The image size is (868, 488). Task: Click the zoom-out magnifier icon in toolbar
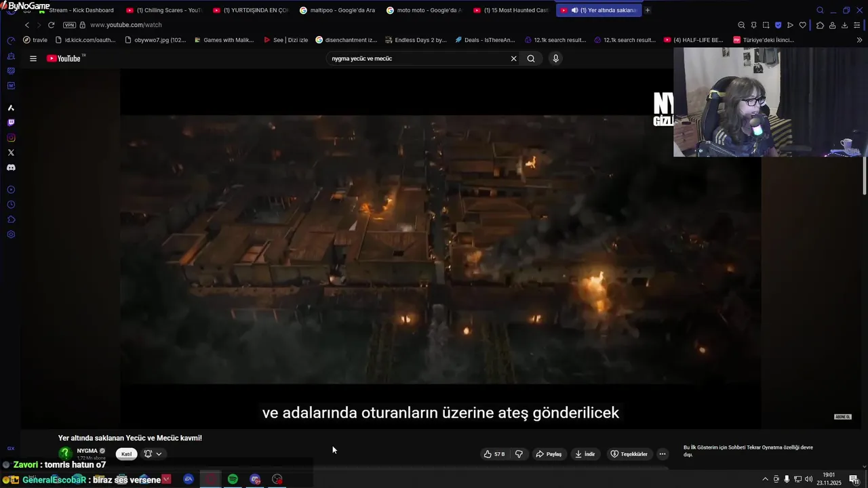tap(741, 25)
